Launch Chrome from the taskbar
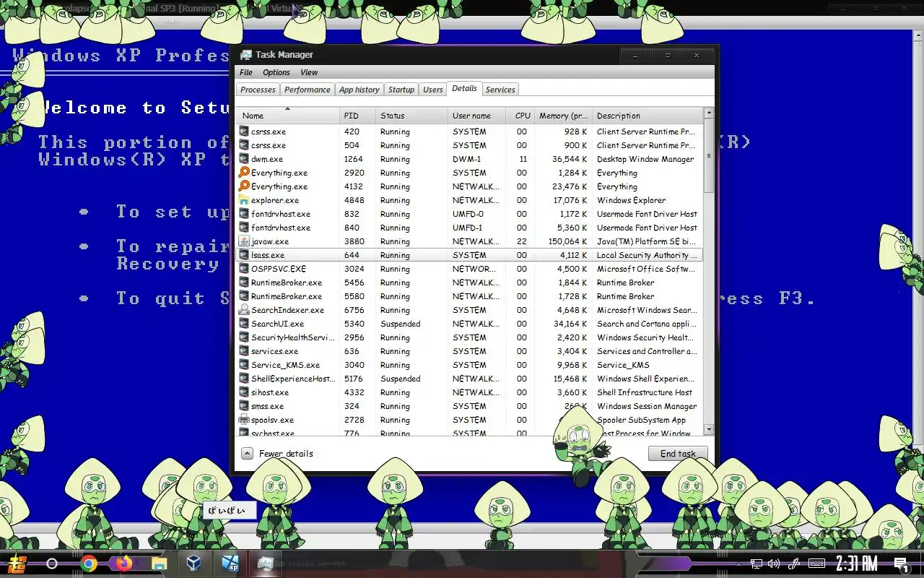 click(89, 564)
